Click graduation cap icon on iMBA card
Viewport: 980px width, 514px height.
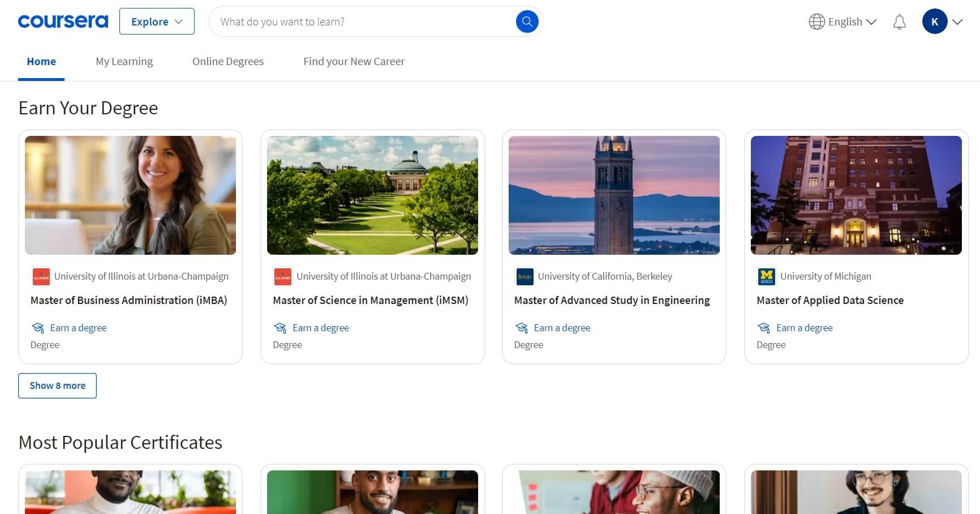pos(38,328)
